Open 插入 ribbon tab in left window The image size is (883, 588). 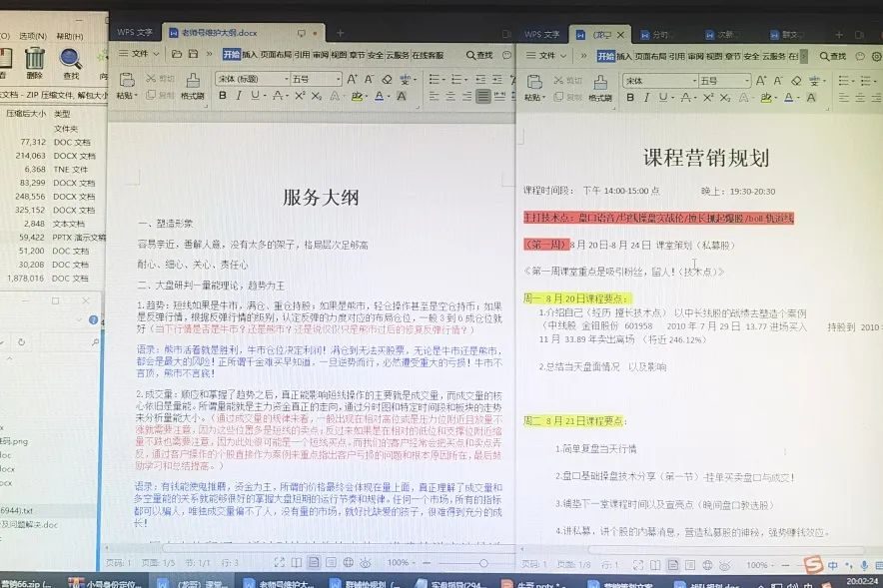pyautogui.click(x=250, y=54)
